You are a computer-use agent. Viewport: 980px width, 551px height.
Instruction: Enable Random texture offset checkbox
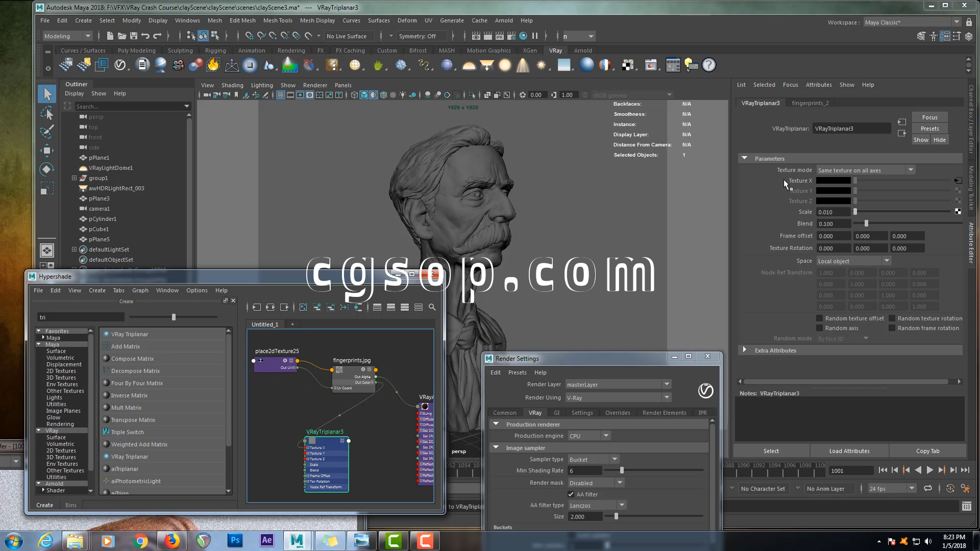click(820, 318)
